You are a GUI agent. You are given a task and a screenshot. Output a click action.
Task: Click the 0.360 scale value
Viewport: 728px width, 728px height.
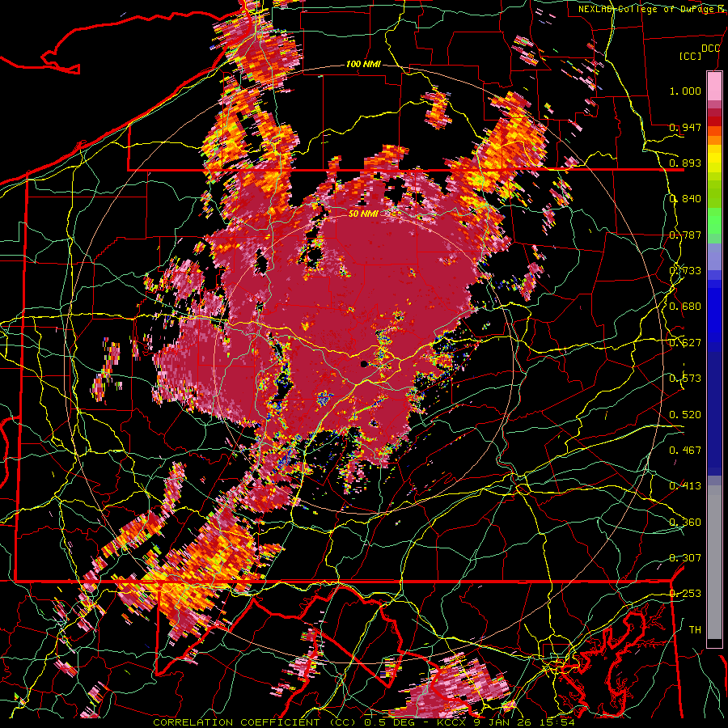pos(685,523)
